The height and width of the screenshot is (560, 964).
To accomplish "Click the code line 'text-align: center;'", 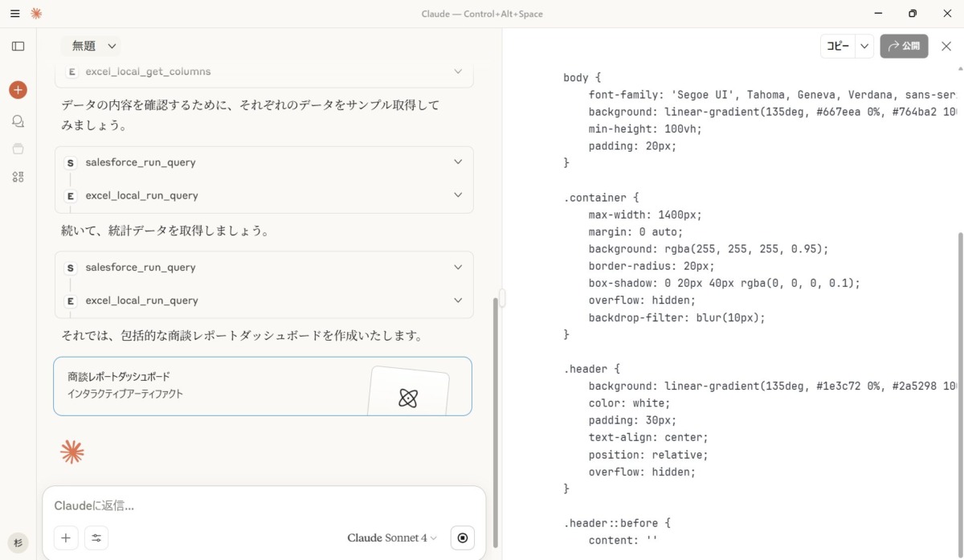I will (x=648, y=437).
